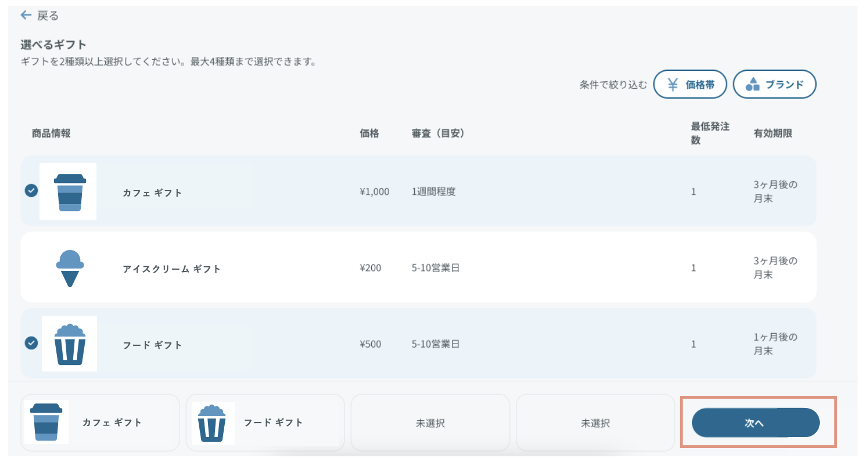Uncheck the カフェ ギフト checkmark
Viewport: 868px width, 465px height.
click(x=31, y=191)
